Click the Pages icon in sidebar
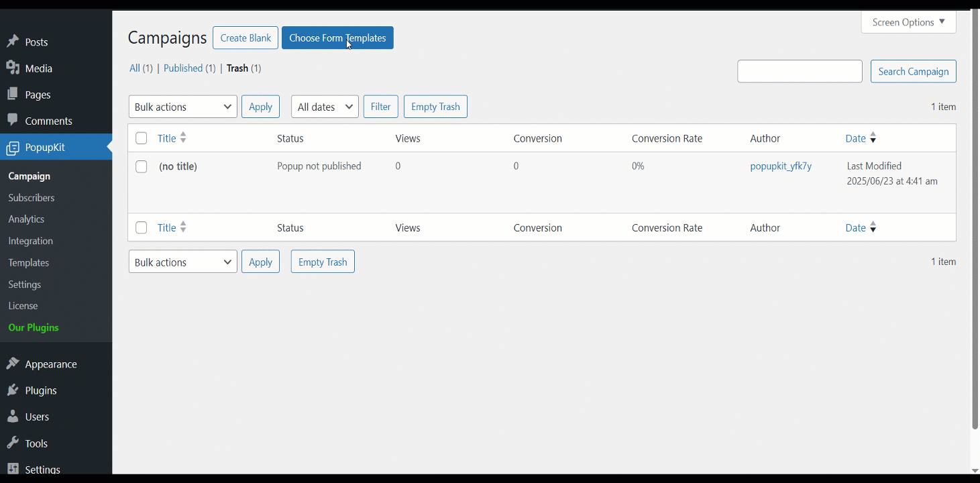Image resolution: width=980 pixels, height=483 pixels. point(13,94)
